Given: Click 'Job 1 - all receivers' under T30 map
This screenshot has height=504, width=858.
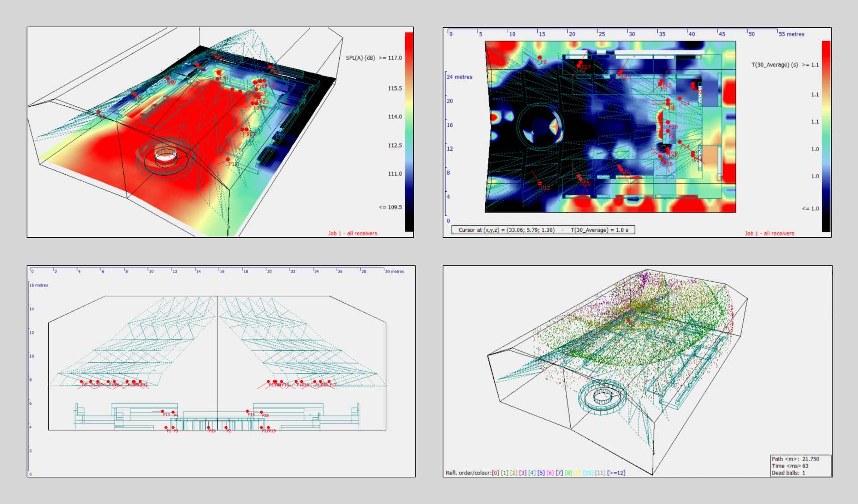Looking at the screenshot, I should coord(769,233).
